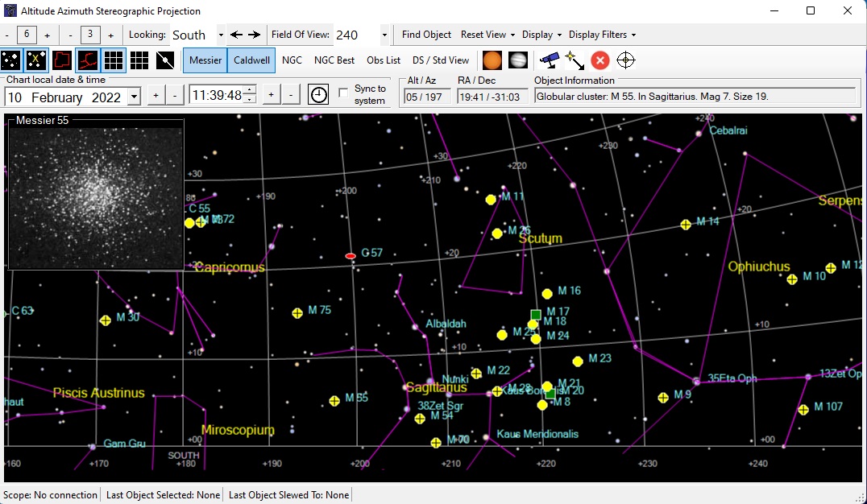This screenshot has height=504, width=867.
Task: Toggle the constellation lines icon
Action: [x=88, y=60]
